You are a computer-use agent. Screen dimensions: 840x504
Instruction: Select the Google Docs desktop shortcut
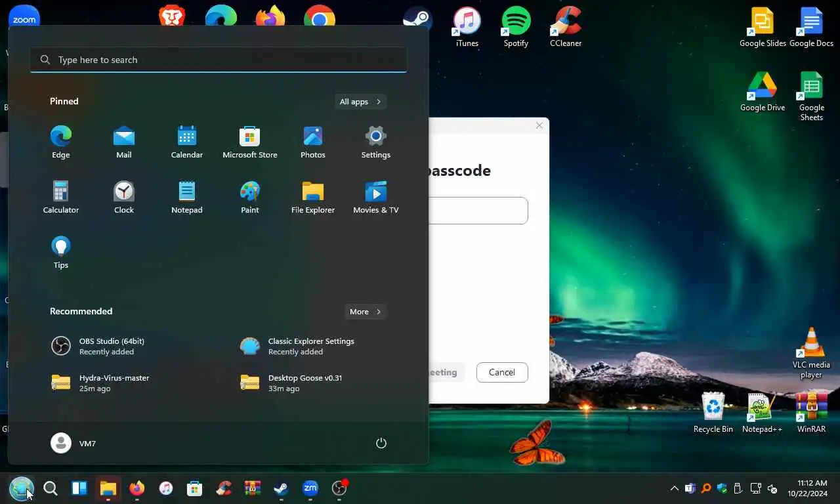[x=811, y=28]
